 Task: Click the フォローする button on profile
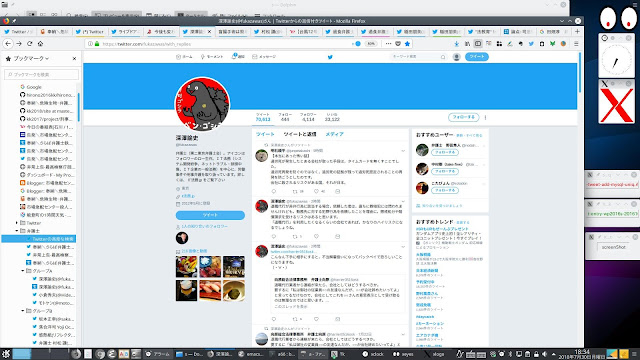(x=463, y=117)
